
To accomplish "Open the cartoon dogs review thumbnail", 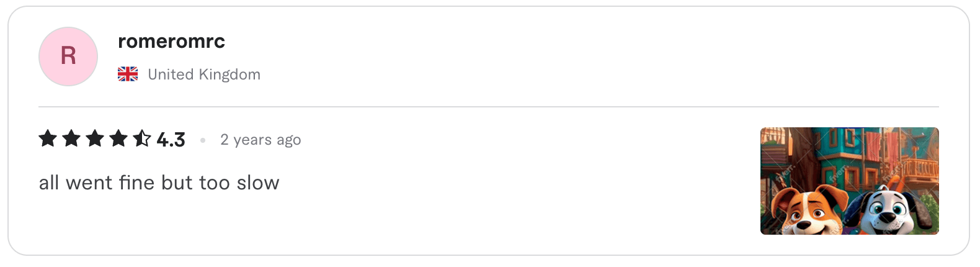I will 849,181.
